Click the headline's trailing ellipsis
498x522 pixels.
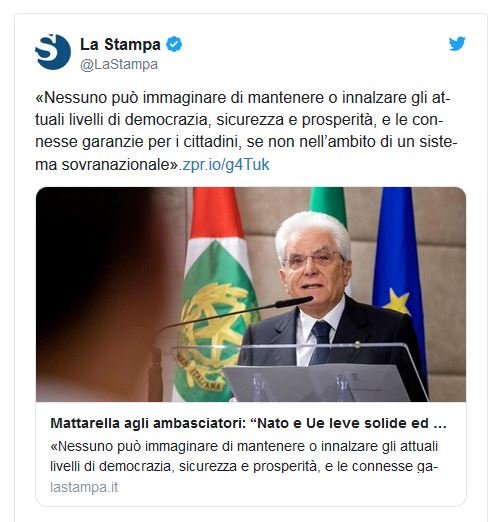click(x=440, y=424)
